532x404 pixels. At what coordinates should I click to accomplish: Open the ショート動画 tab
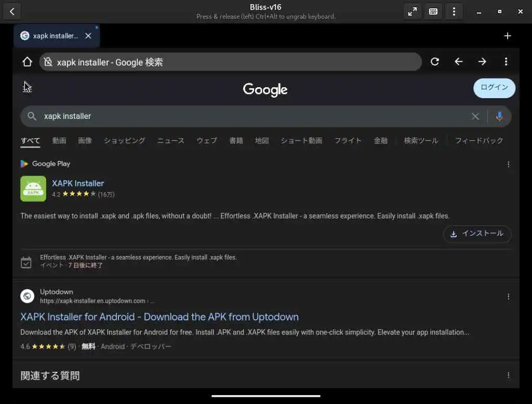301,141
